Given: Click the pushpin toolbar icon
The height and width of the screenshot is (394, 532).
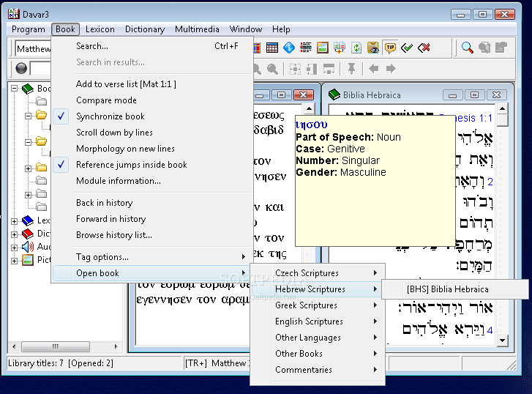Looking at the screenshot, I should (351, 69).
